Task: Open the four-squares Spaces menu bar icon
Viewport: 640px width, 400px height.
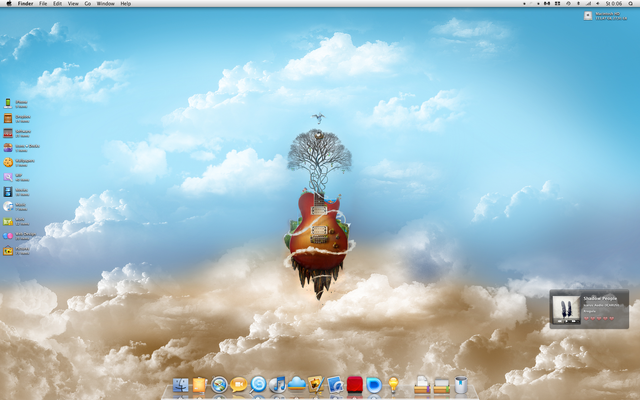Action: (x=557, y=3)
